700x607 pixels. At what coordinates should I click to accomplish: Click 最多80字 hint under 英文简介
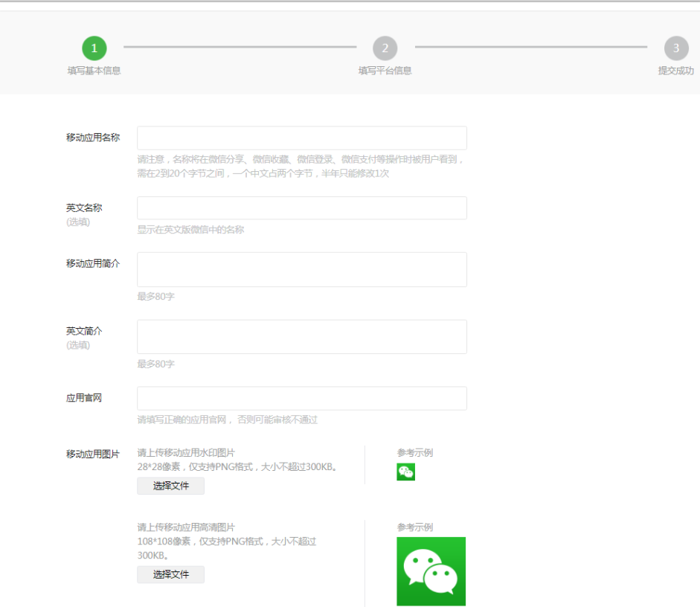pos(155,364)
